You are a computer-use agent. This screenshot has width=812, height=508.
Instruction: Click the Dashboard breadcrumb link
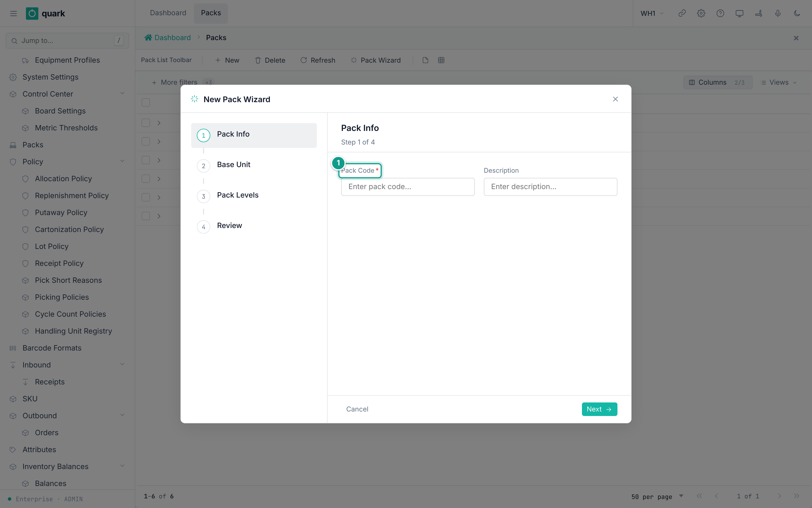[x=173, y=38]
